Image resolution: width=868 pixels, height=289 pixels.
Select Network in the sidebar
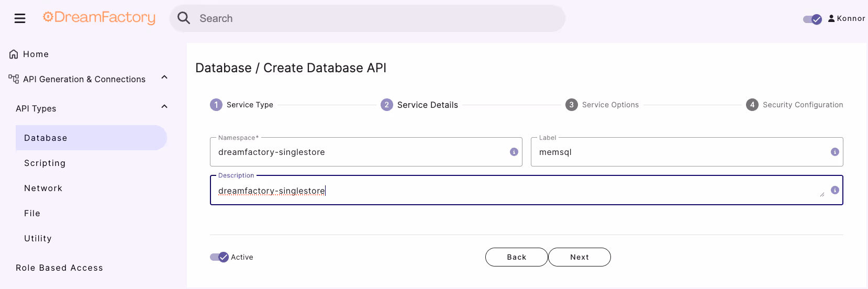point(43,188)
